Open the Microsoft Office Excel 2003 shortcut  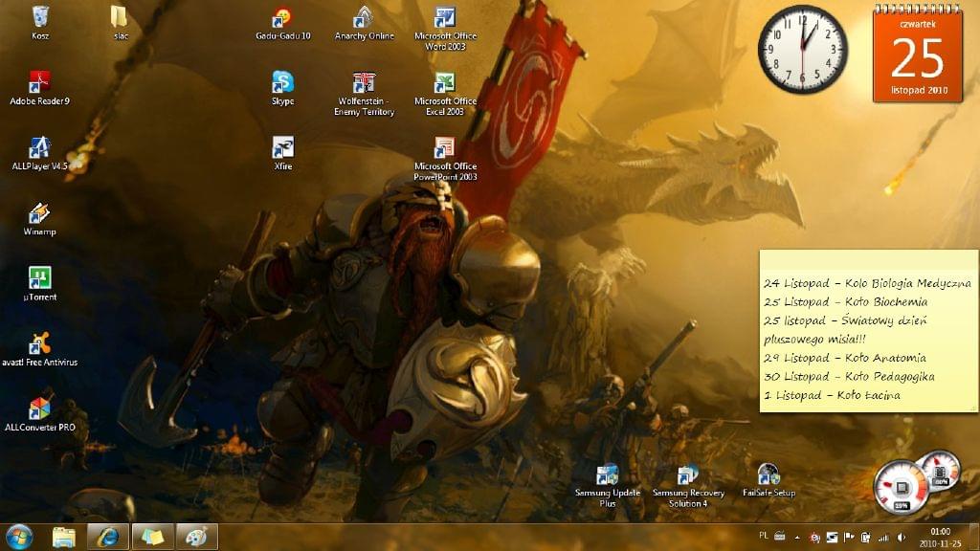click(x=446, y=94)
